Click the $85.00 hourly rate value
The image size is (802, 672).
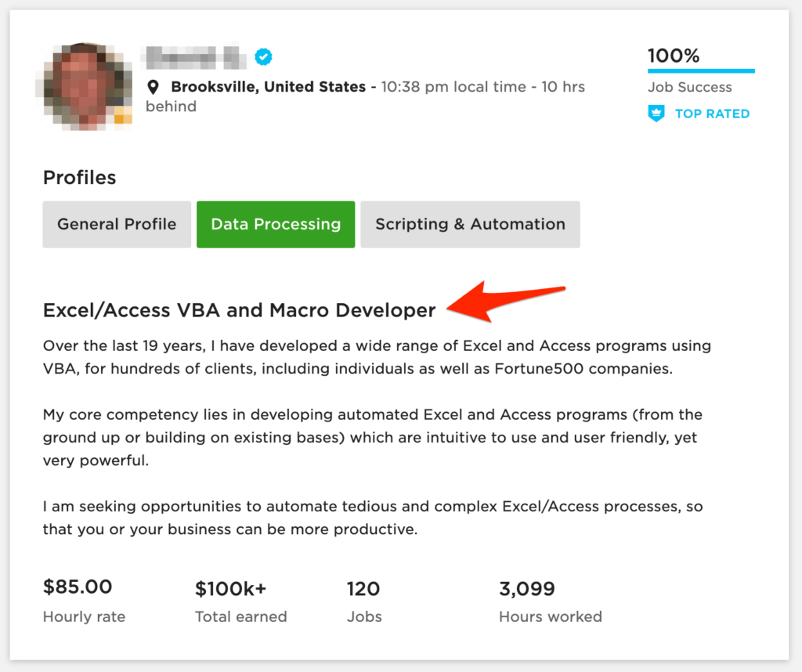pos(78,587)
